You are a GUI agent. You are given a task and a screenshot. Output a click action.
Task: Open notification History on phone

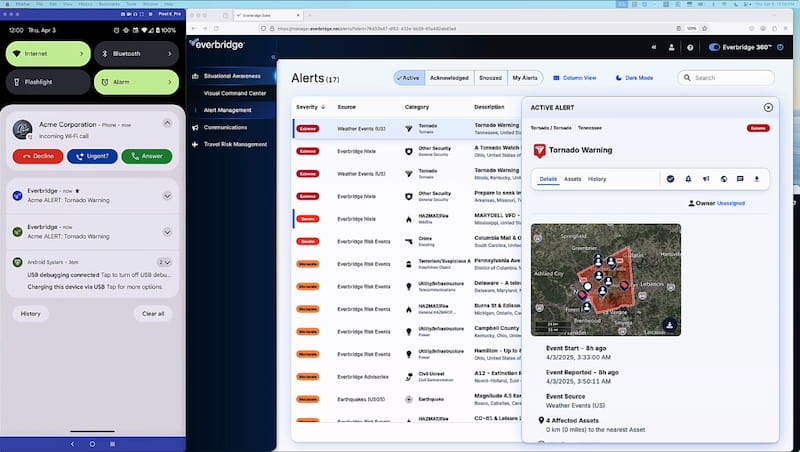pyautogui.click(x=31, y=314)
